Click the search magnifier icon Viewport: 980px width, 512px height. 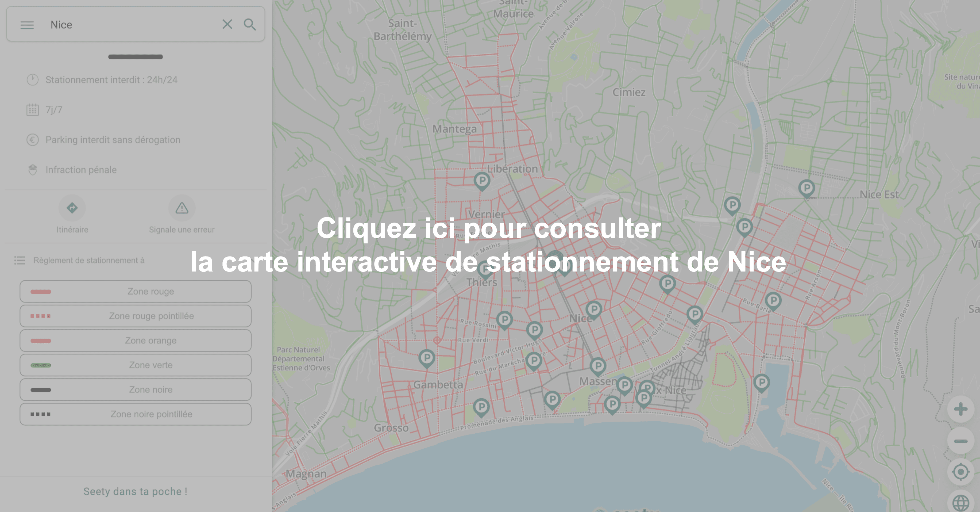pyautogui.click(x=250, y=24)
